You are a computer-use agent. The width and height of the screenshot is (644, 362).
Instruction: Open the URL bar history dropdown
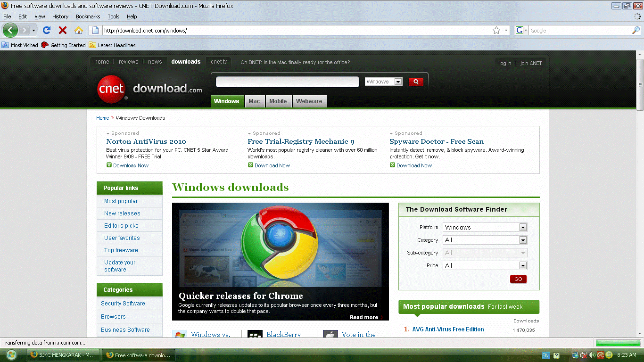click(x=506, y=30)
